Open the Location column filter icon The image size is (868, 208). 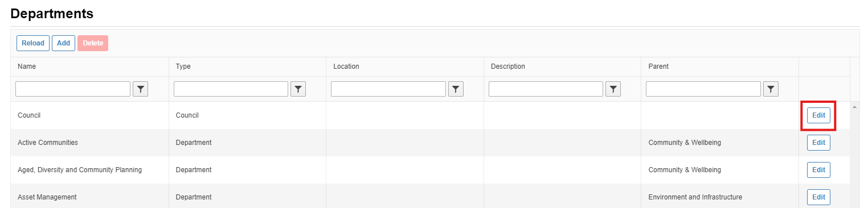(x=456, y=89)
